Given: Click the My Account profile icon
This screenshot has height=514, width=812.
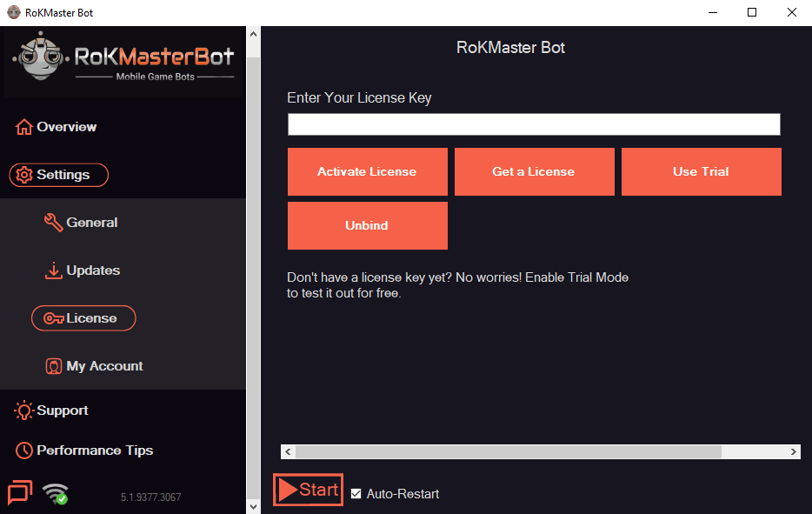Looking at the screenshot, I should coord(53,366).
